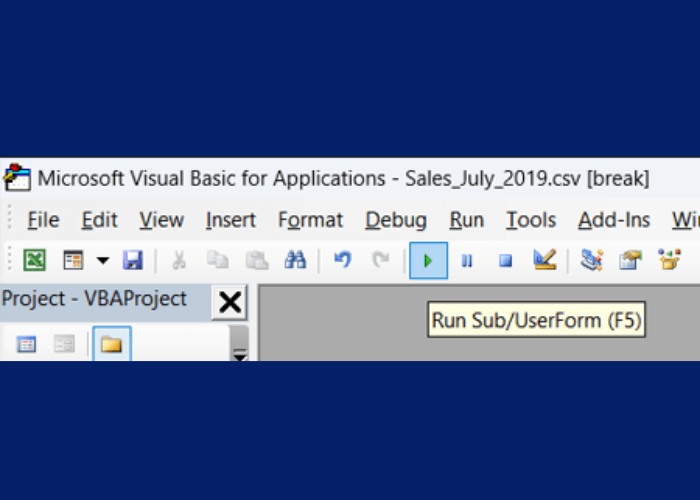Open the Project Explorer toolbar icon

592,260
